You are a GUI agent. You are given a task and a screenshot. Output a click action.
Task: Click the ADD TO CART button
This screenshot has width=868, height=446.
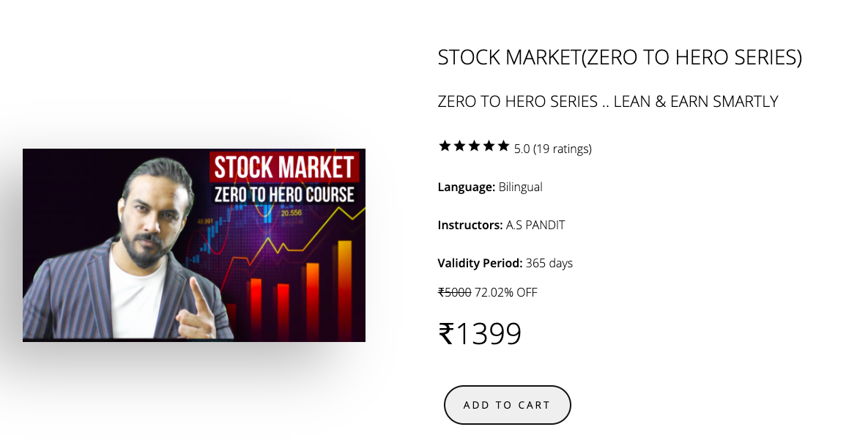point(507,404)
